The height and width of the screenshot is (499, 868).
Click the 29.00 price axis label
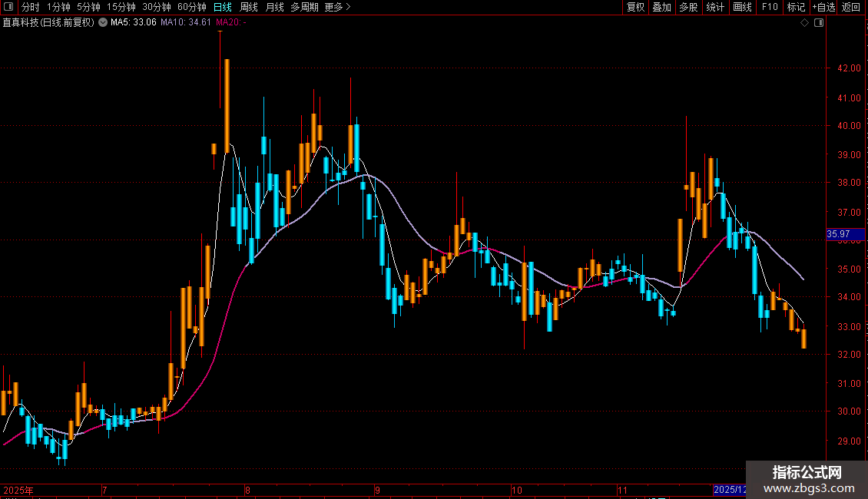tap(849, 441)
